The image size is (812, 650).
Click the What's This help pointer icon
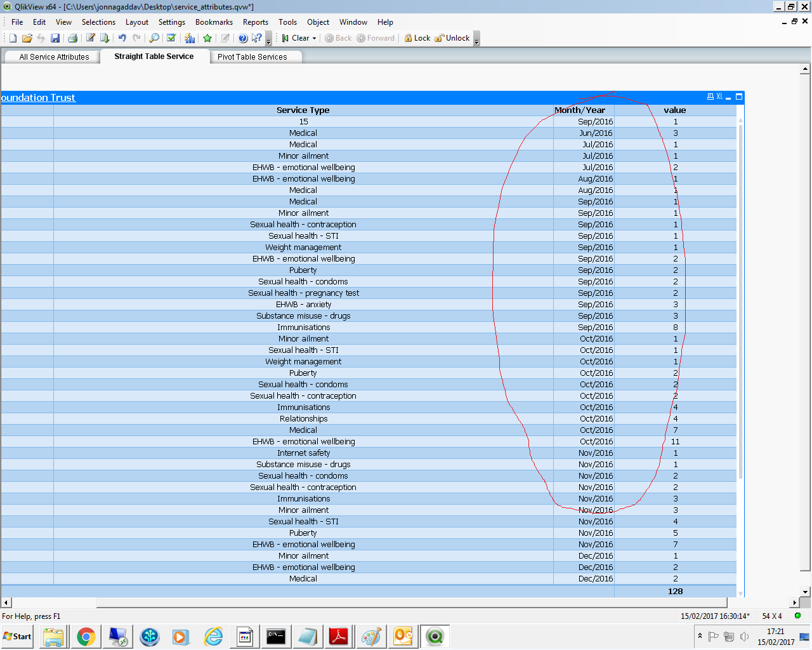point(257,38)
